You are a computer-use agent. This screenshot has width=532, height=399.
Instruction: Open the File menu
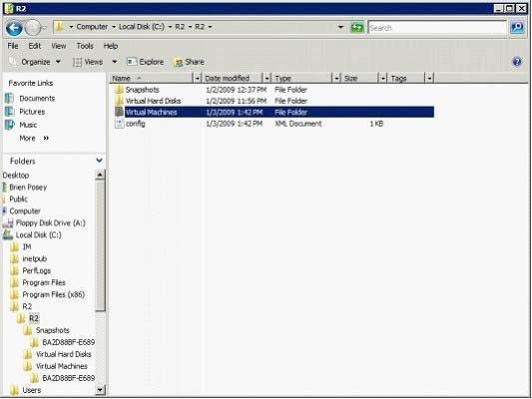point(13,46)
